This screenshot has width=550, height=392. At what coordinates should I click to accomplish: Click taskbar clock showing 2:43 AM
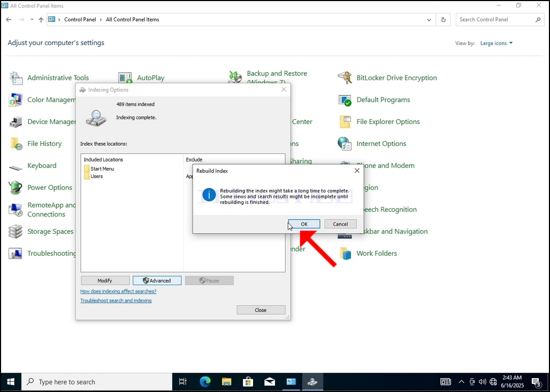pyautogui.click(x=512, y=382)
